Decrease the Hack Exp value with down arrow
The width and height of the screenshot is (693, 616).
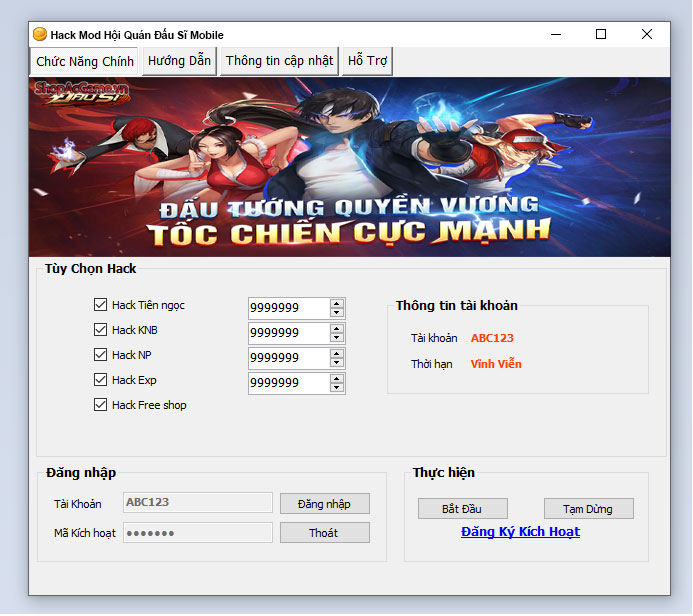(336, 388)
